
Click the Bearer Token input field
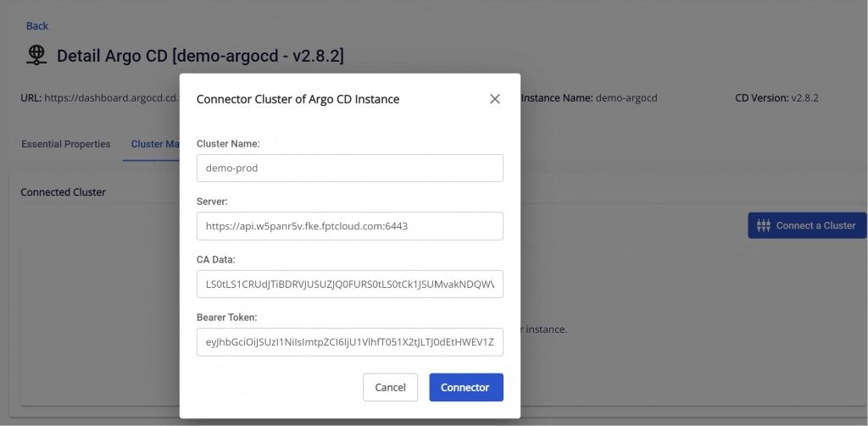point(350,342)
